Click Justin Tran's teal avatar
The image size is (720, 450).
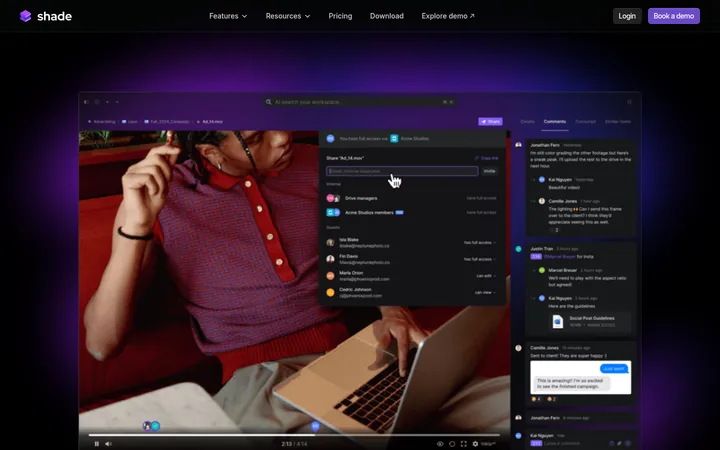518,249
